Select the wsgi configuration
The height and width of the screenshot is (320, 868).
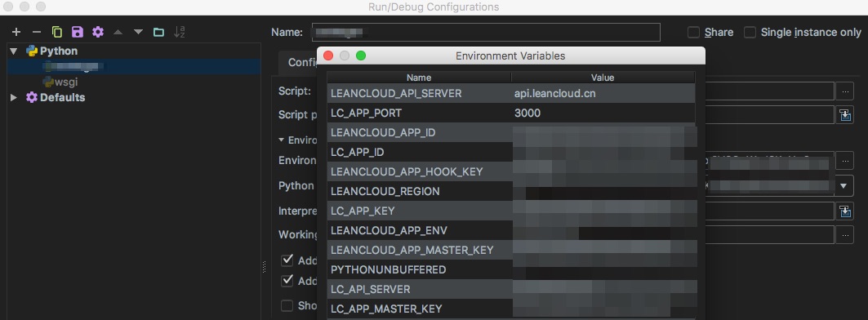[65, 82]
